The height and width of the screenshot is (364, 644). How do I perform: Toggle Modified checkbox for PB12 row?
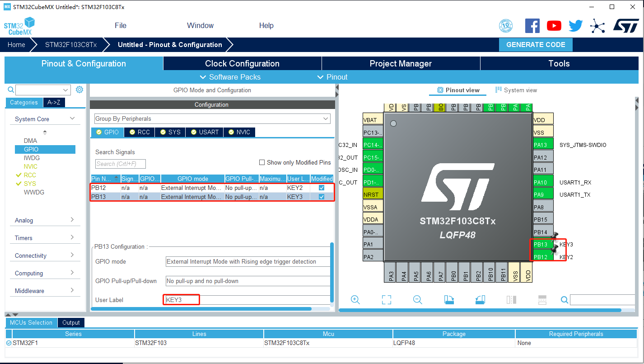322,188
